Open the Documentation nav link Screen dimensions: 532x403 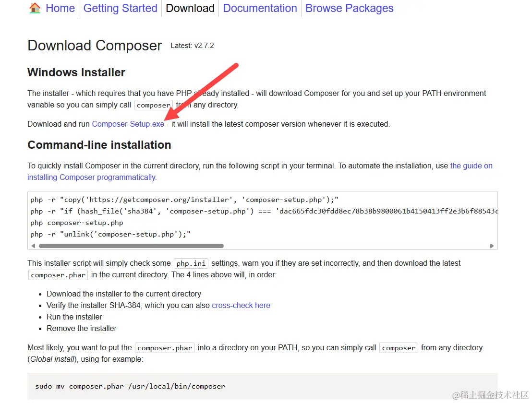(x=260, y=8)
